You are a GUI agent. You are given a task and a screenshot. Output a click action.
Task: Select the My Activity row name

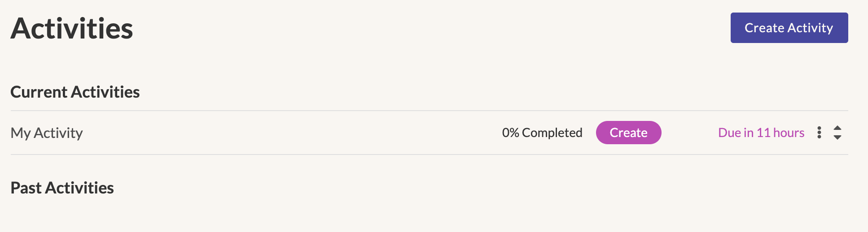(x=47, y=133)
